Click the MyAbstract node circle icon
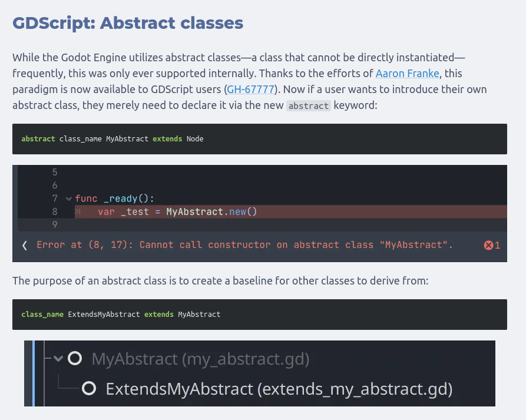 pyautogui.click(x=75, y=358)
